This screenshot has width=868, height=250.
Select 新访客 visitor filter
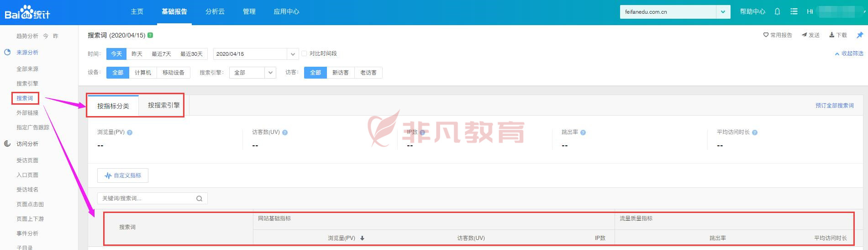tap(341, 73)
